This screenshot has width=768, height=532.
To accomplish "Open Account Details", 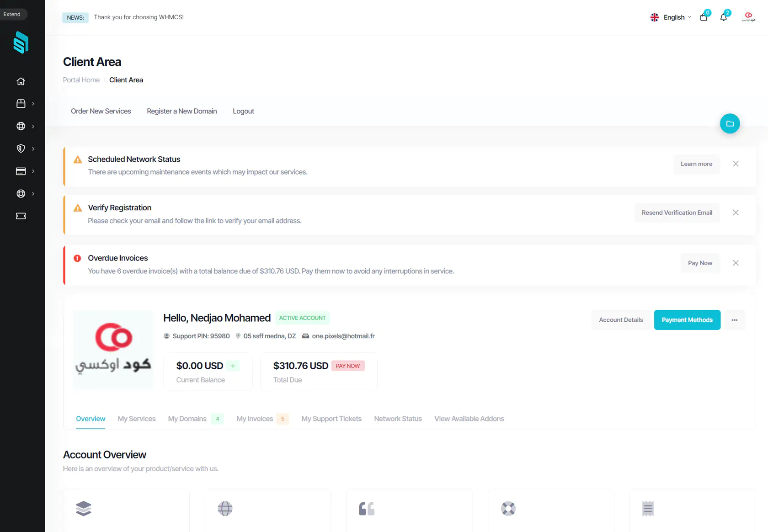I will click(x=621, y=320).
